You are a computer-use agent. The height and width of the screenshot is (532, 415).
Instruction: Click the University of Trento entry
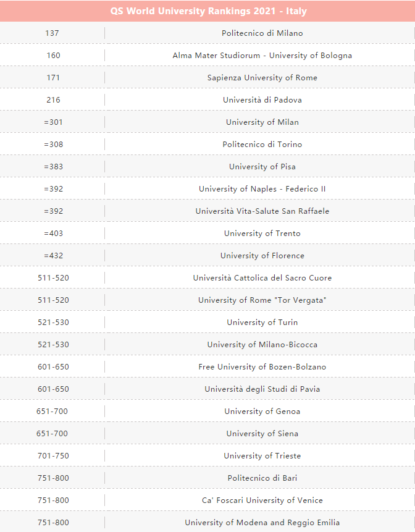pos(262,234)
